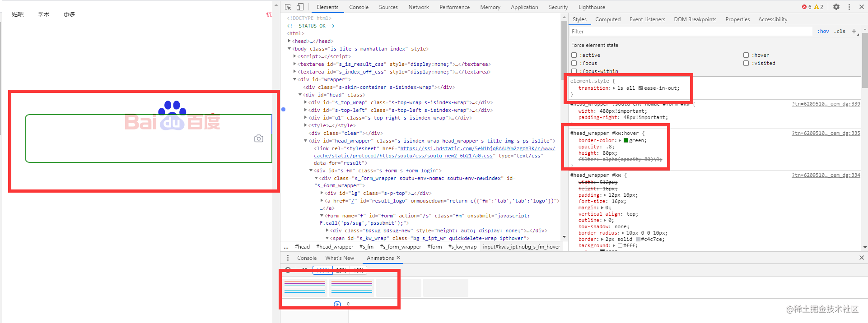Click the 贴吧 link on the page
The image size is (868, 323).
click(x=18, y=14)
